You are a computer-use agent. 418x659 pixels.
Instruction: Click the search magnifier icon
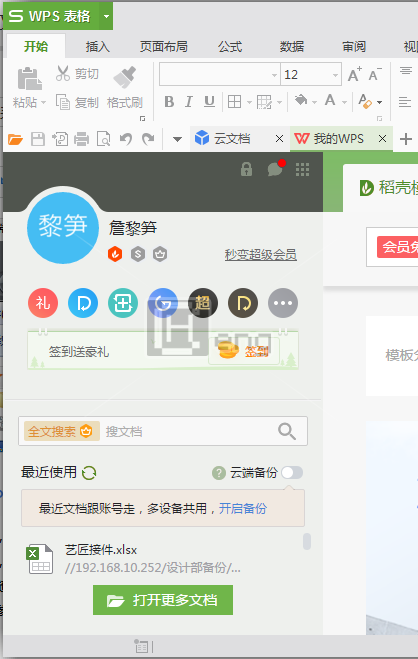click(x=287, y=431)
